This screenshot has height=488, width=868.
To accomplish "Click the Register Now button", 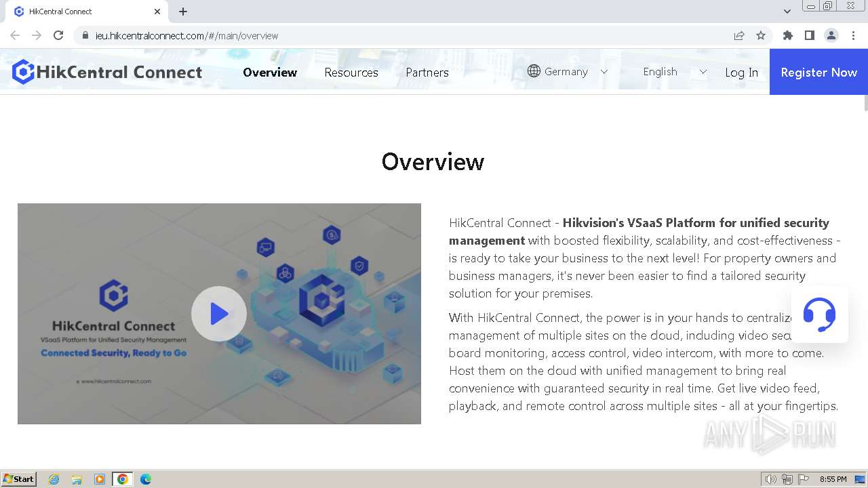I will [x=818, y=72].
